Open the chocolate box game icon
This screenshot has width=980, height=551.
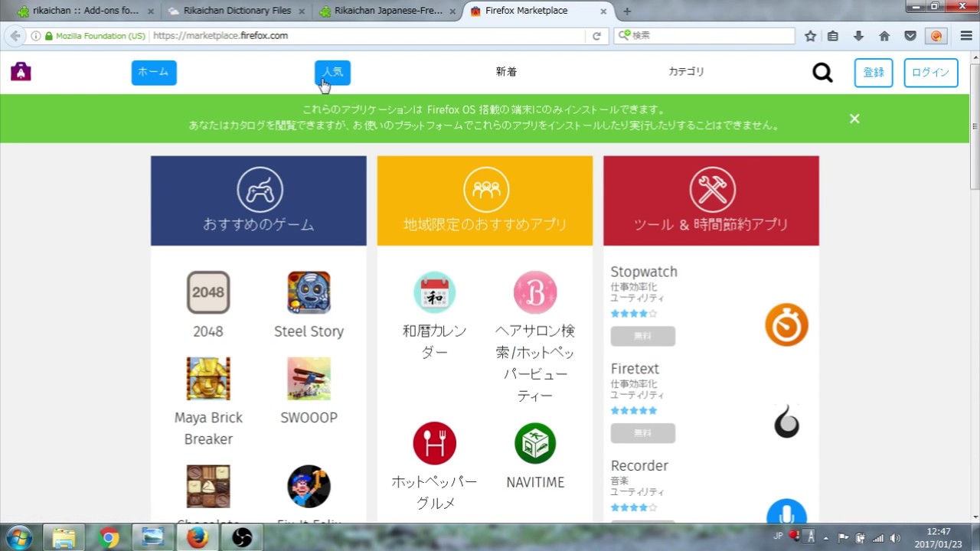208,487
